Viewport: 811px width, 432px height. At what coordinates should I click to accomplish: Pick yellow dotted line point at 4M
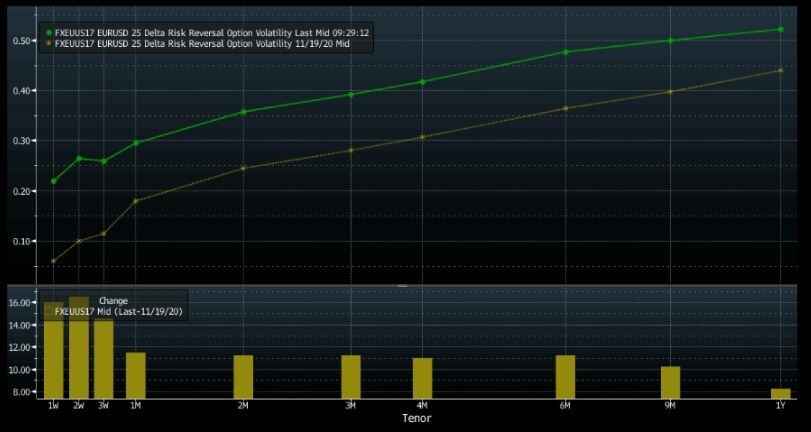[x=423, y=137]
